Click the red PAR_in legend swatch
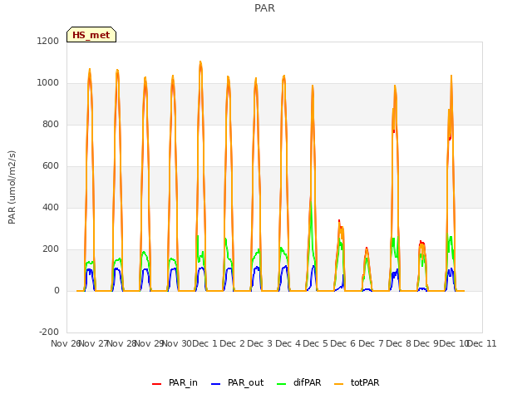This screenshot has width=532, height=399. pos(156,384)
